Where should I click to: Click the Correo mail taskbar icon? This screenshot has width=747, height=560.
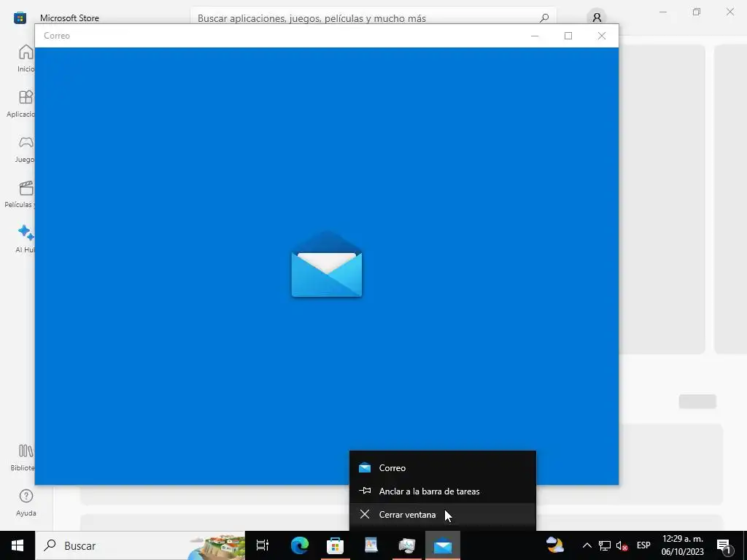(x=443, y=545)
